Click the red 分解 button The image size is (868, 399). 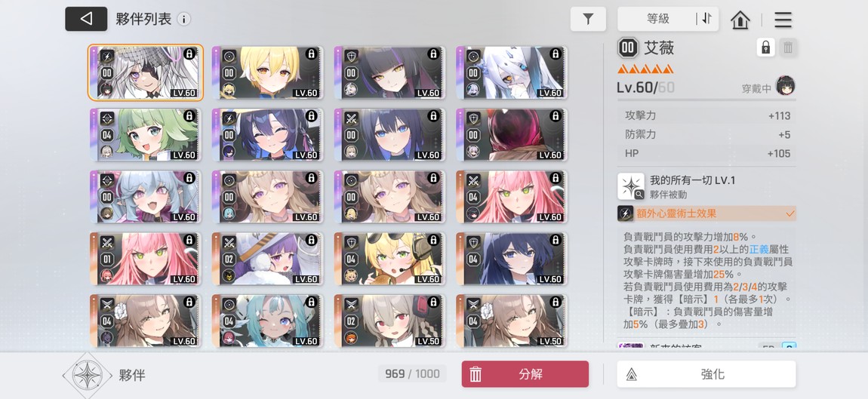tap(525, 374)
